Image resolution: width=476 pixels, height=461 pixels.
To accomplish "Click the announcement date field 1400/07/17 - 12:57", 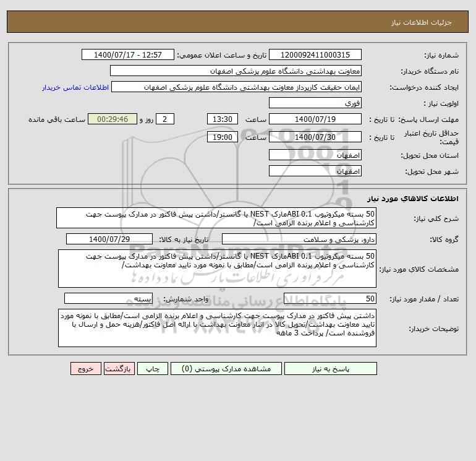I will [x=128, y=54].
